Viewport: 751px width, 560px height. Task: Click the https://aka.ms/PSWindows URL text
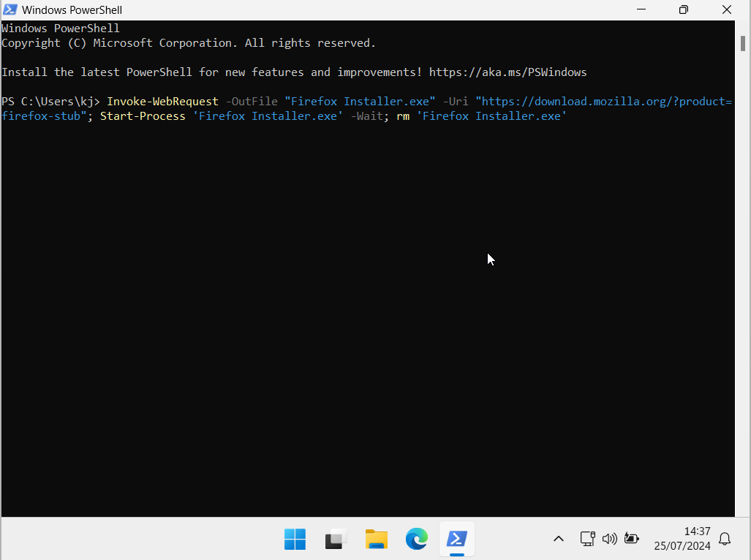coord(507,72)
